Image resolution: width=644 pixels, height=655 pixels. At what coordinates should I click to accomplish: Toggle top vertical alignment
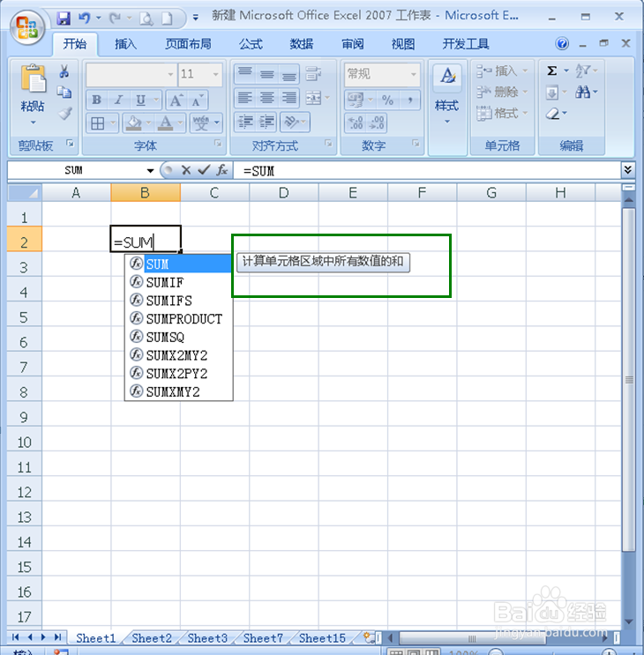pyautogui.click(x=245, y=74)
